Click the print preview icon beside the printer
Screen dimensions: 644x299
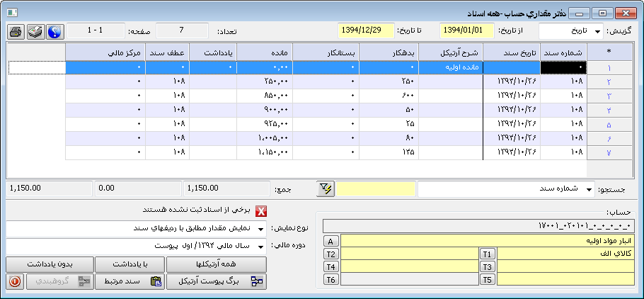tap(35, 31)
